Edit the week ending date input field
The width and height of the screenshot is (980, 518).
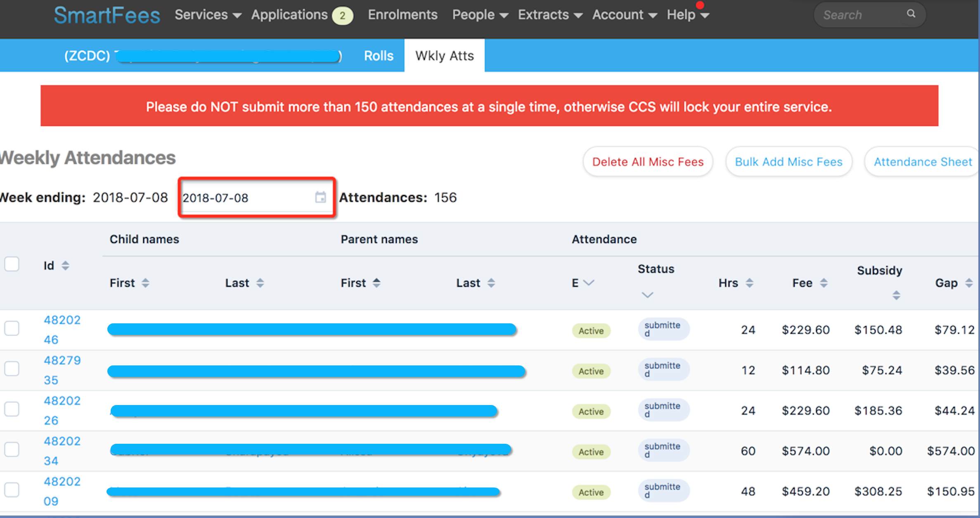point(253,198)
